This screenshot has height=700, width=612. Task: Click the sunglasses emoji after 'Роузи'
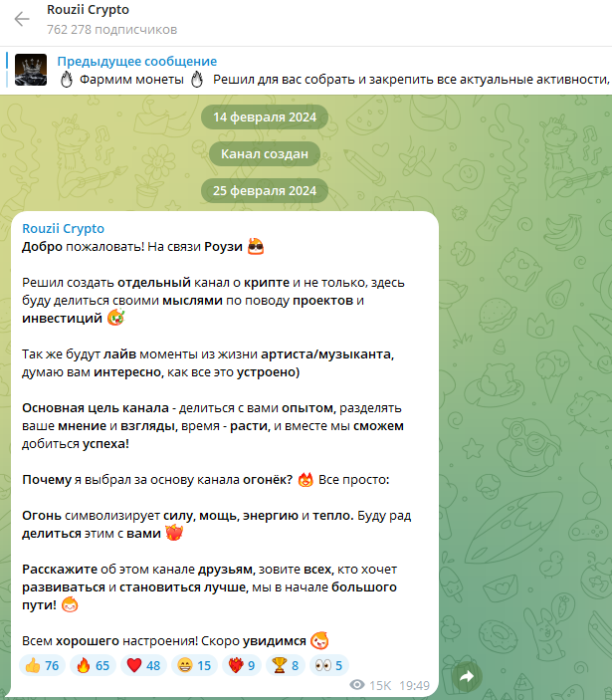point(256,246)
